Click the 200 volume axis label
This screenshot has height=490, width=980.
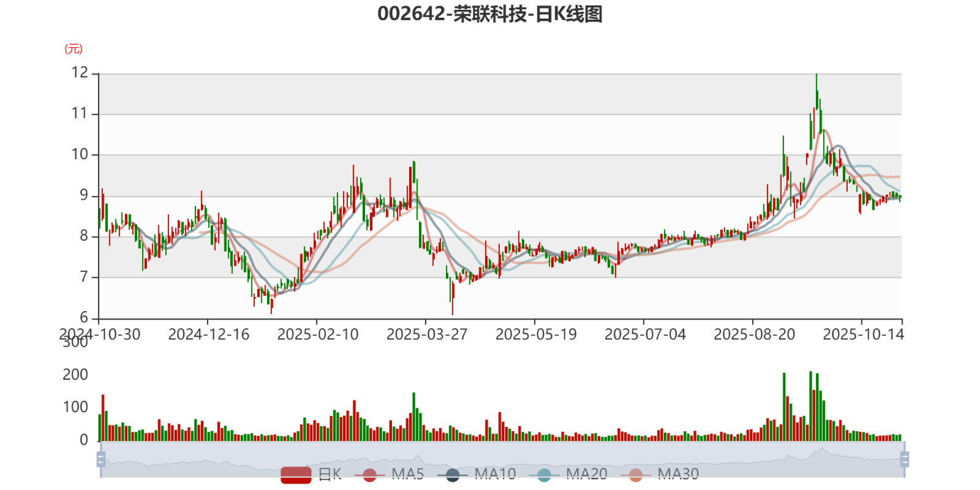click(75, 375)
